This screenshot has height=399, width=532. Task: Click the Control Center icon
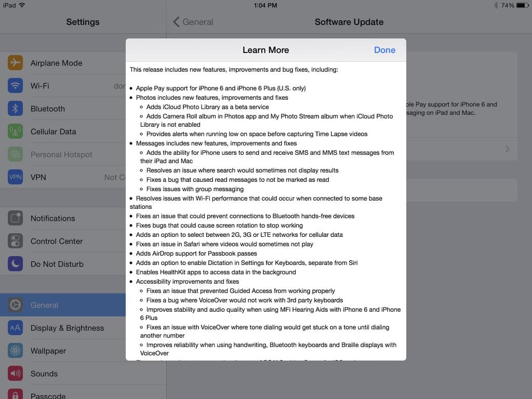15,241
